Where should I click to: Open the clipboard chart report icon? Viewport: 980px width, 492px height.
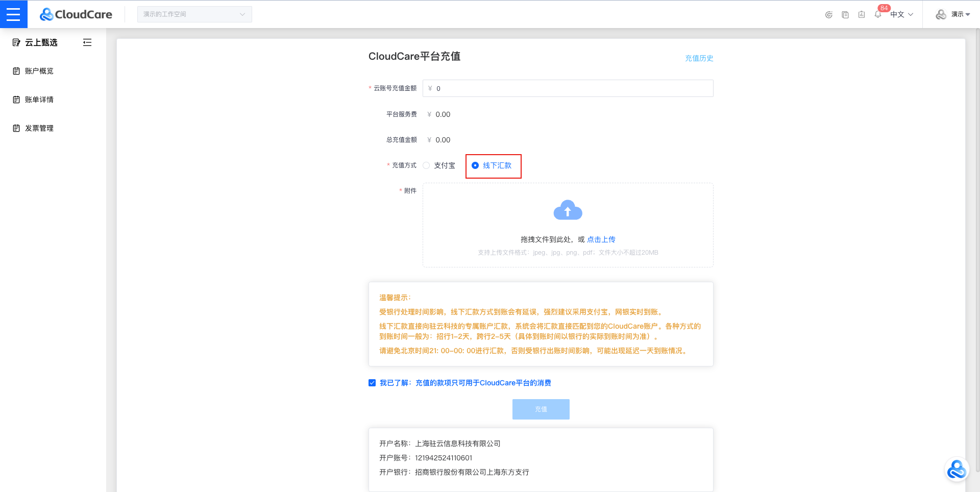[862, 15]
